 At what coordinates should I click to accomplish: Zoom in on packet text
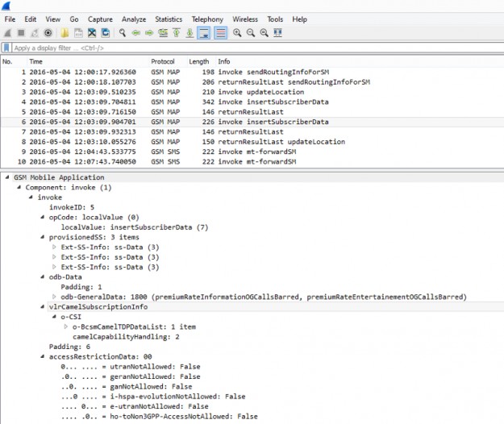pos(236,33)
